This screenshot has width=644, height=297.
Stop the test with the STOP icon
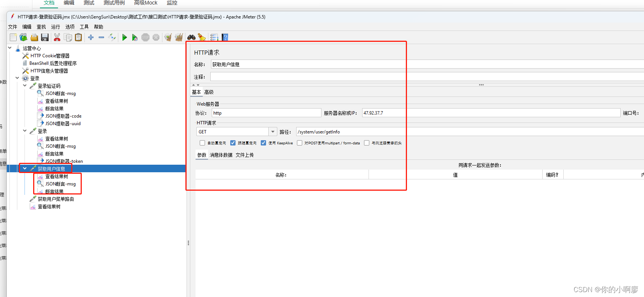click(x=145, y=37)
